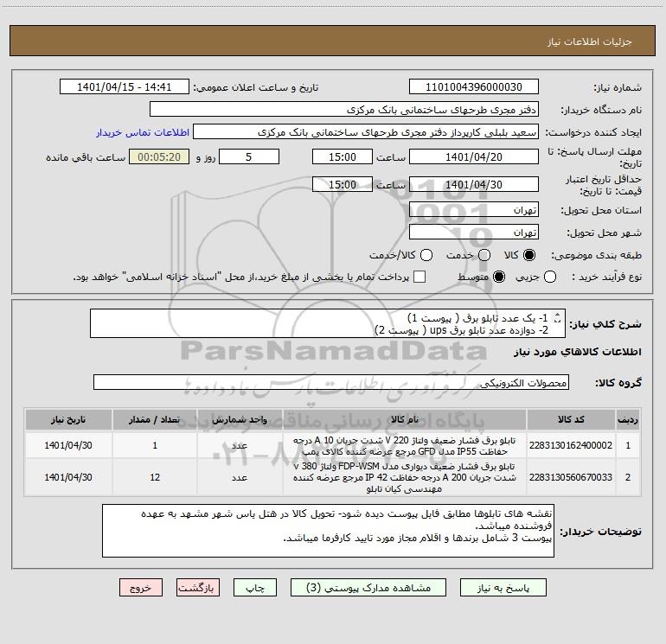Click the جزئیات اطلاعات نیاز header title
666x644 pixels.
(590, 41)
